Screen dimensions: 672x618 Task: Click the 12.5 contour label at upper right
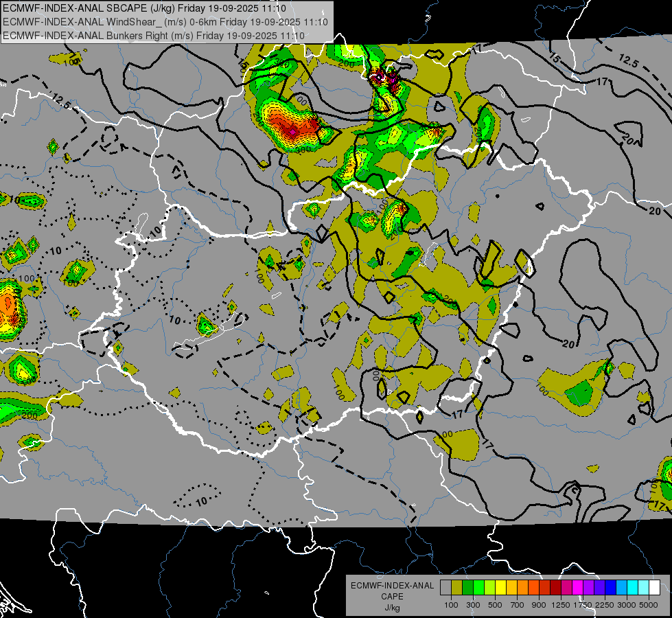tap(628, 61)
